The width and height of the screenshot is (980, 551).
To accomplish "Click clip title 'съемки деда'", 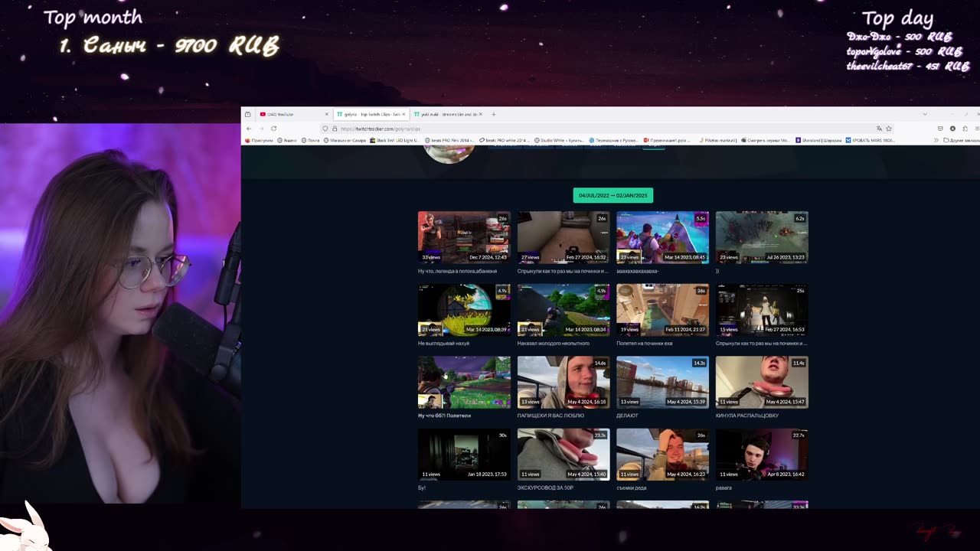I will pos(631,487).
